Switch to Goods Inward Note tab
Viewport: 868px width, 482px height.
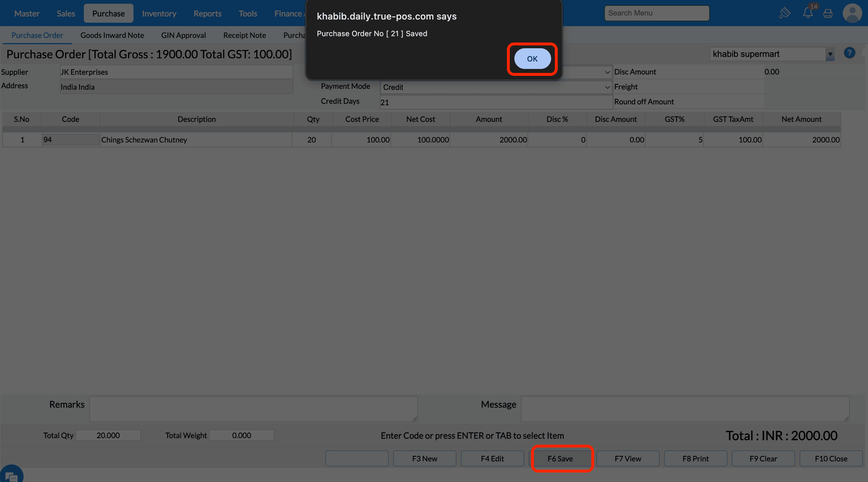112,35
